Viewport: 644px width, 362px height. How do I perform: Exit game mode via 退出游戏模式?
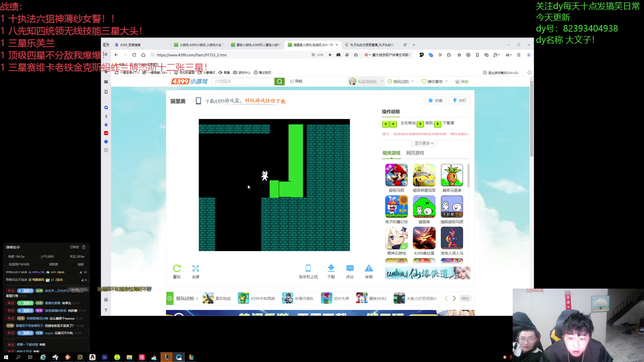click(501, 73)
